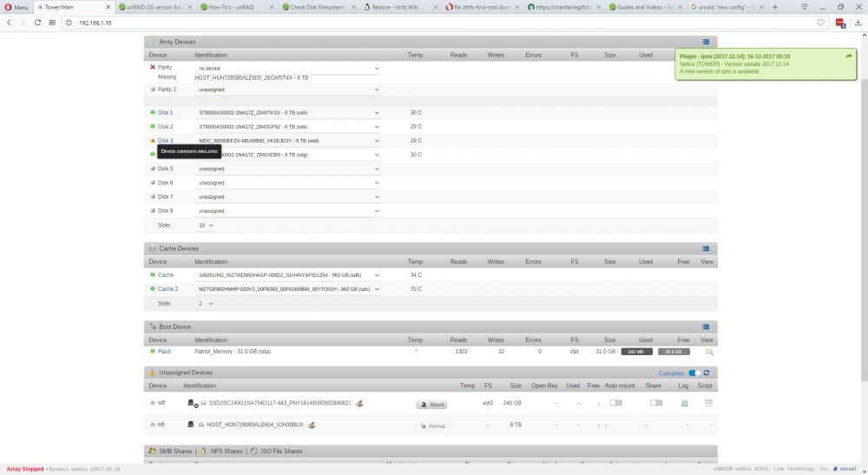Screen dimensions: 868x475
Task: Open the Cache 2 device link
Action: pos(168,289)
